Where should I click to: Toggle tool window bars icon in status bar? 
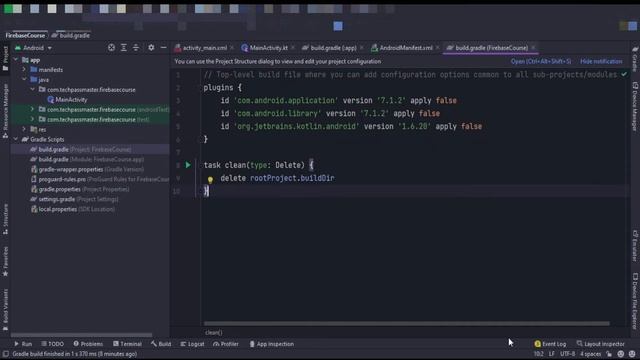[x=6, y=354]
